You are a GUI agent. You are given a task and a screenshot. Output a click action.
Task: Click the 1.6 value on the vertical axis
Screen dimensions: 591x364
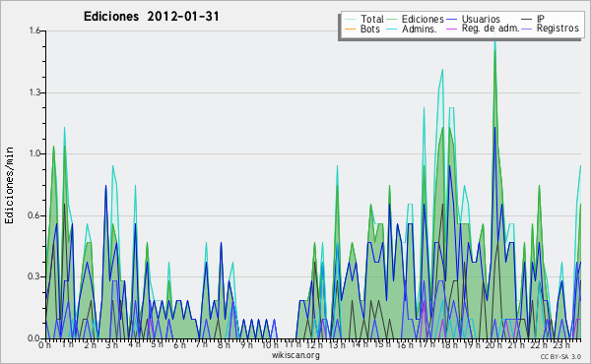tap(34, 30)
